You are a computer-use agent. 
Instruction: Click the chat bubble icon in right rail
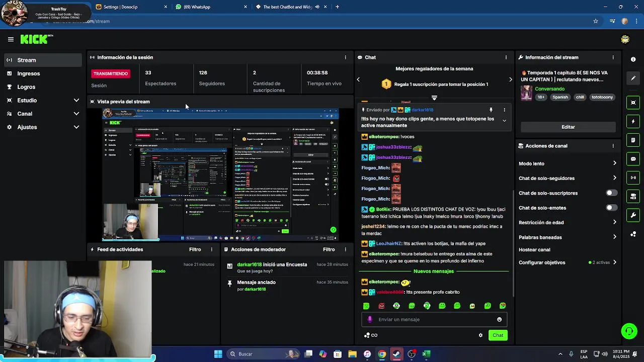(633, 159)
